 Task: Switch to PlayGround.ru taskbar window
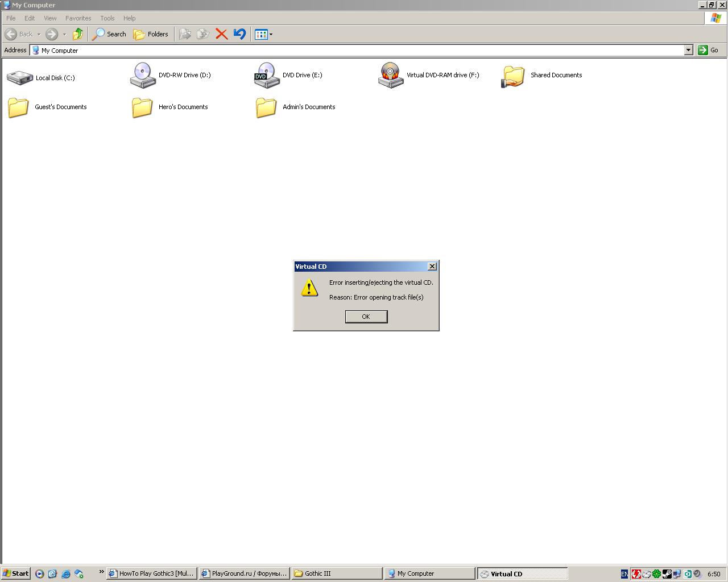click(244, 573)
